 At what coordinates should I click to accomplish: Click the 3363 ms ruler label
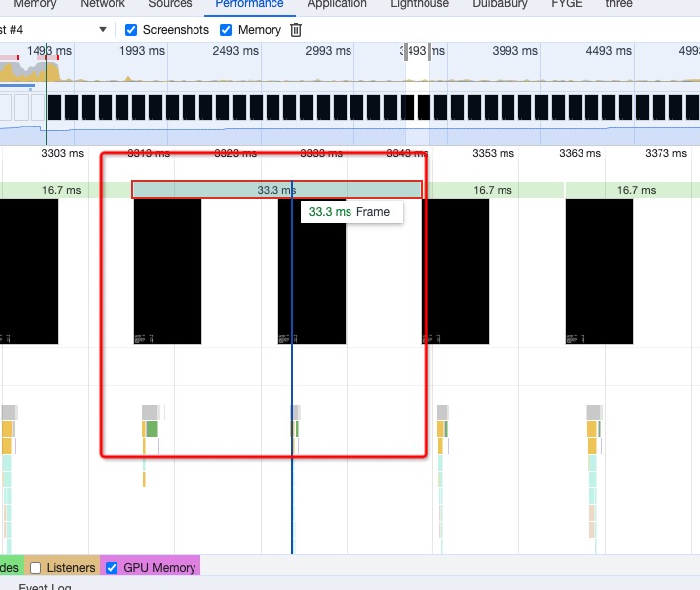coord(580,153)
